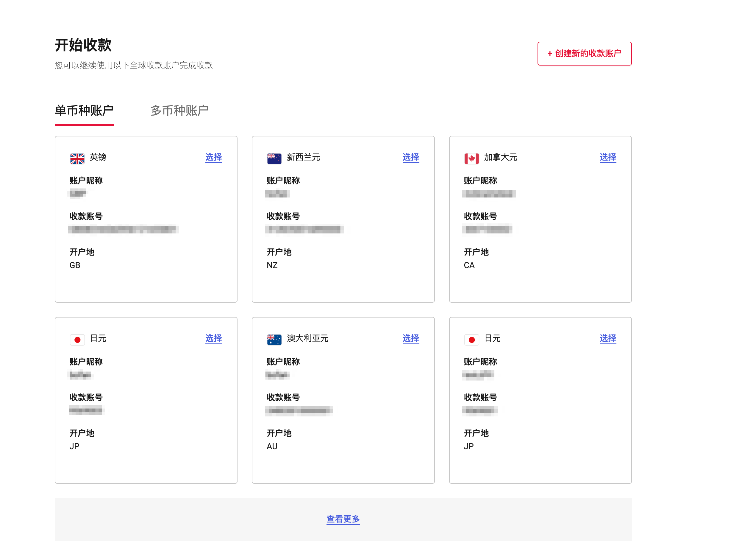Click the 加拿大元 account nickname value
756x560 pixels.
coord(489,194)
